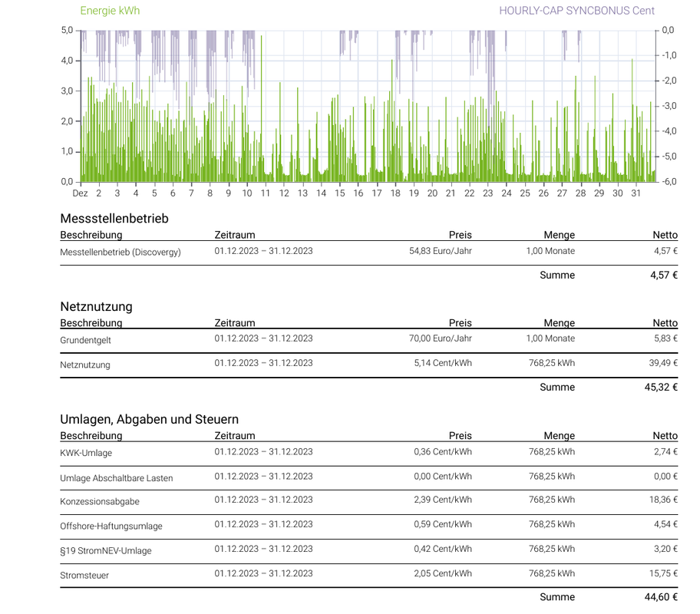Click the 'HOURLY-CAP SYNCBONUS Cent' legend label
Image resolution: width=700 pixels, height=614 pixels.
576,11
